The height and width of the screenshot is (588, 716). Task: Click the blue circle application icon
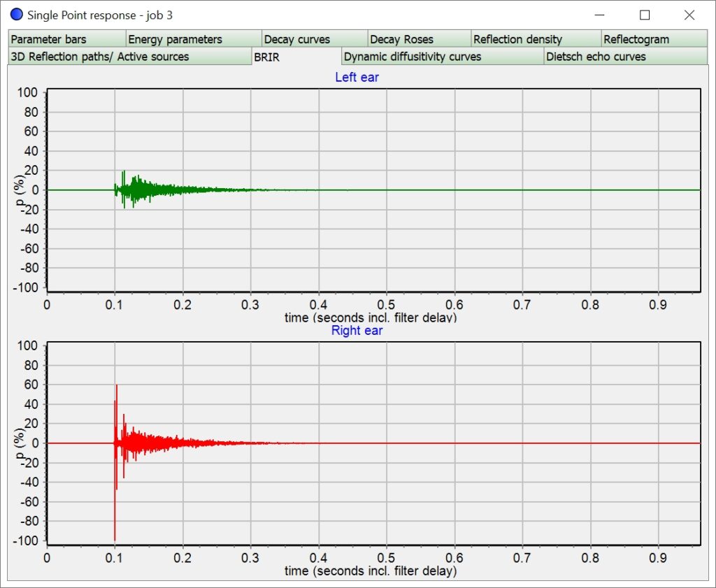pyautogui.click(x=17, y=15)
